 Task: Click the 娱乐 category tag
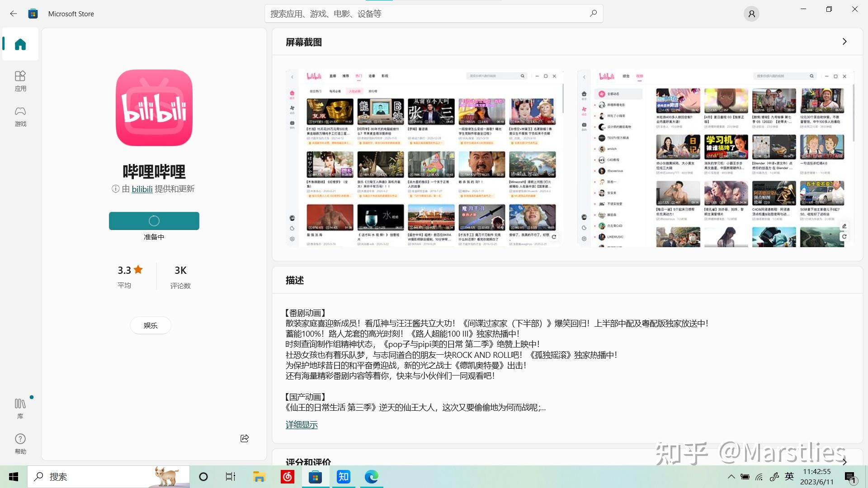pyautogui.click(x=151, y=325)
